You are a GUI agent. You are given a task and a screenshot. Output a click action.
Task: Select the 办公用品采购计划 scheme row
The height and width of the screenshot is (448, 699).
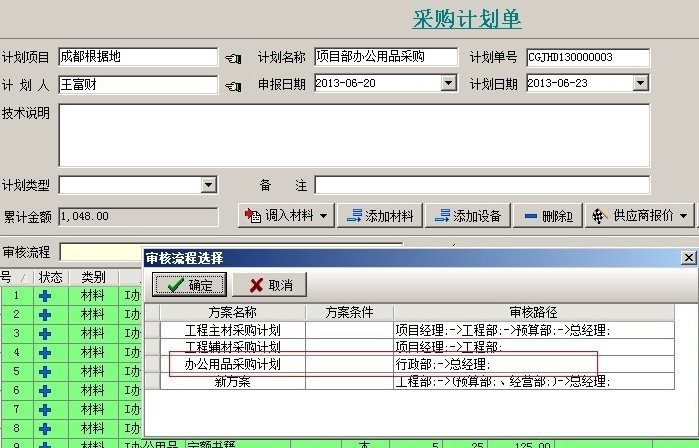[x=233, y=364]
